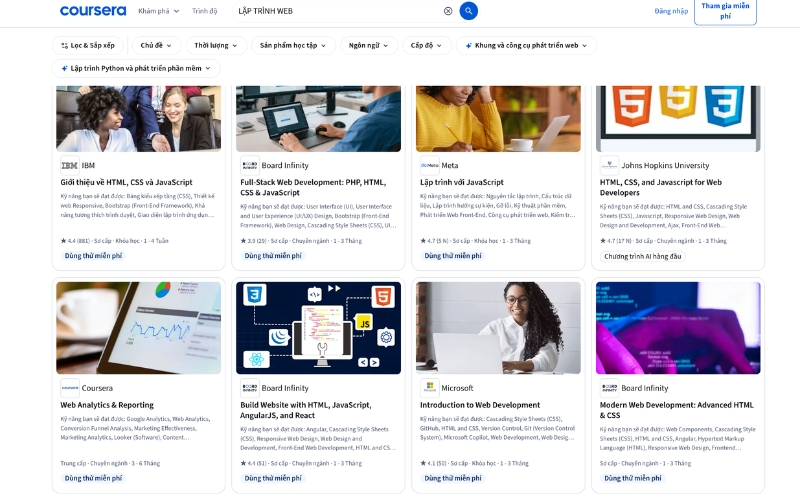Clear the search field with X icon
This screenshot has height=500, width=800.
click(x=448, y=11)
